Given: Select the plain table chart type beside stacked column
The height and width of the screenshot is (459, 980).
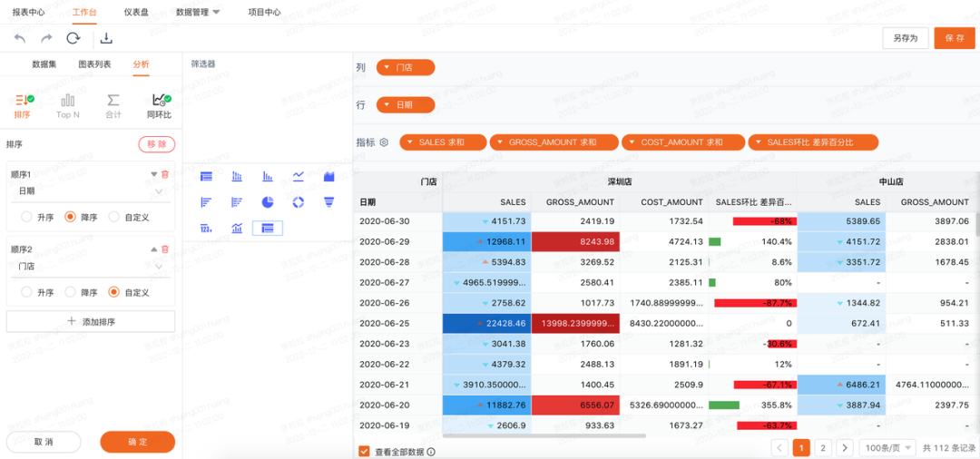Looking at the screenshot, I should [206, 177].
